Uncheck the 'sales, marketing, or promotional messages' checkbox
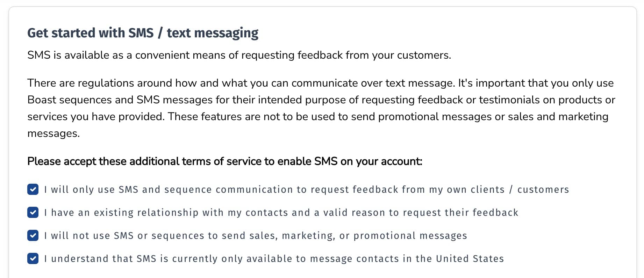 [x=33, y=236]
